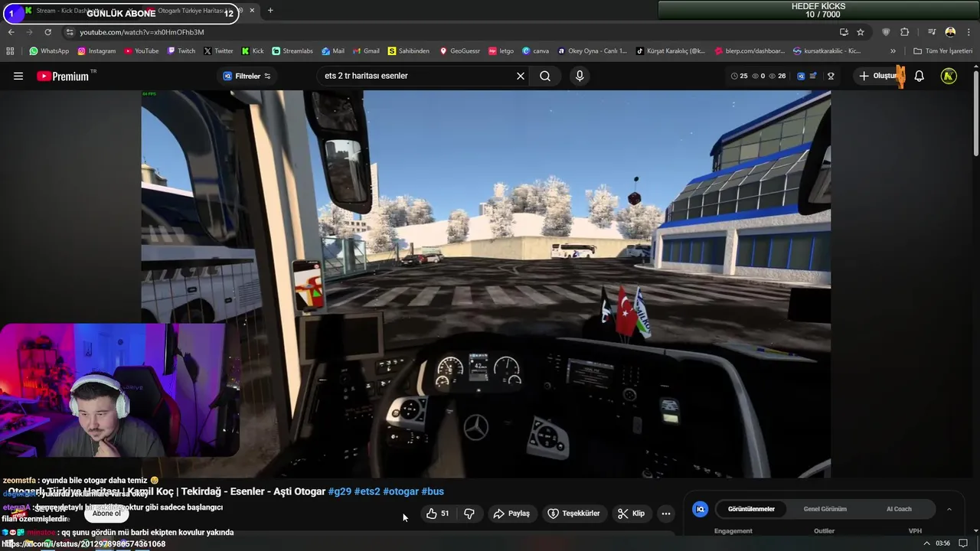This screenshot has width=980, height=551.
Task: Close the Otogarlı Türkiye Haritası tab
Action: (252, 11)
